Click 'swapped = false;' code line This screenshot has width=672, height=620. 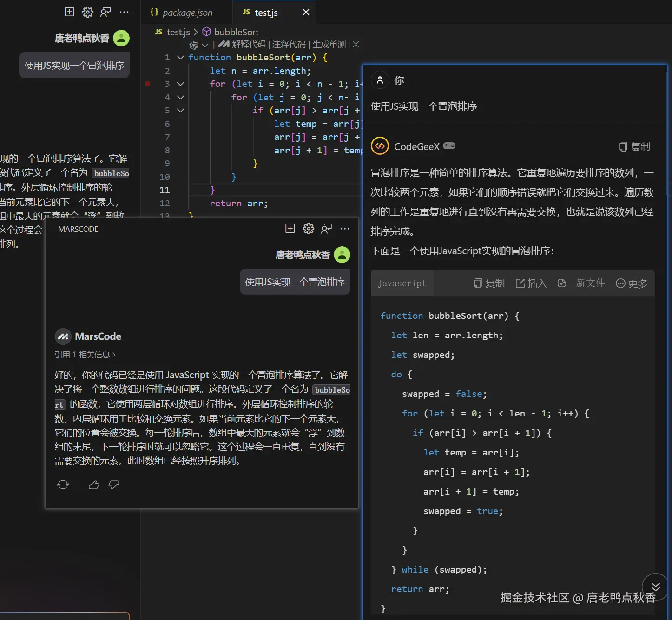[444, 394]
